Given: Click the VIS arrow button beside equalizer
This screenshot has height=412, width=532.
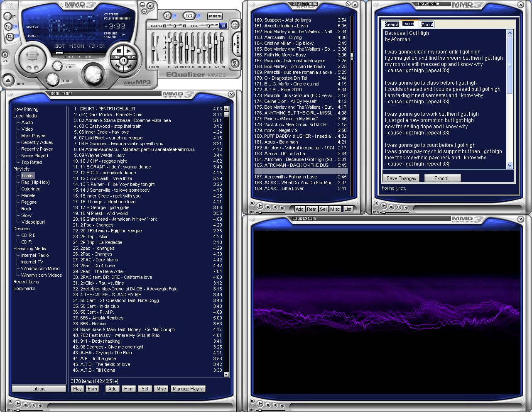Looking at the screenshot, I should tap(235, 25).
